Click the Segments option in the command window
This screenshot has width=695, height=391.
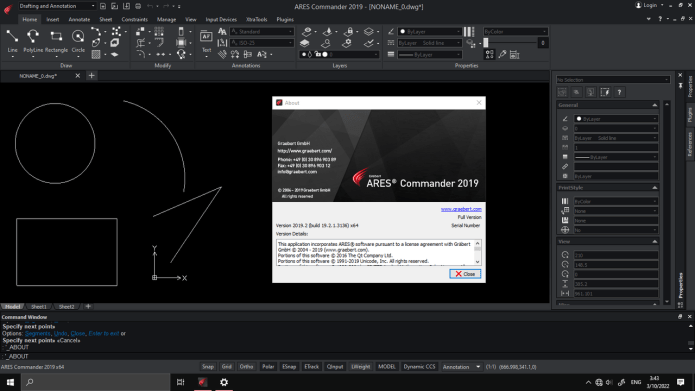pyautogui.click(x=38, y=333)
